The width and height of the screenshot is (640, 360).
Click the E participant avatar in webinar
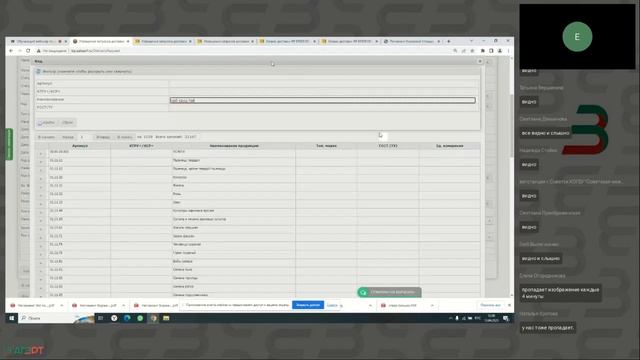pyautogui.click(x=577, y=37)
